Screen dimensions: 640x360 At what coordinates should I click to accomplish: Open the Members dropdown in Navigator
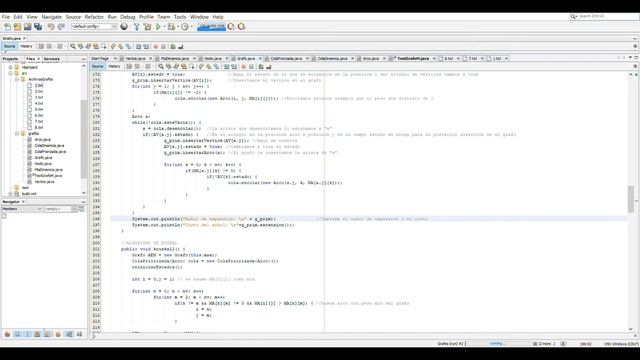coord(22,209)
